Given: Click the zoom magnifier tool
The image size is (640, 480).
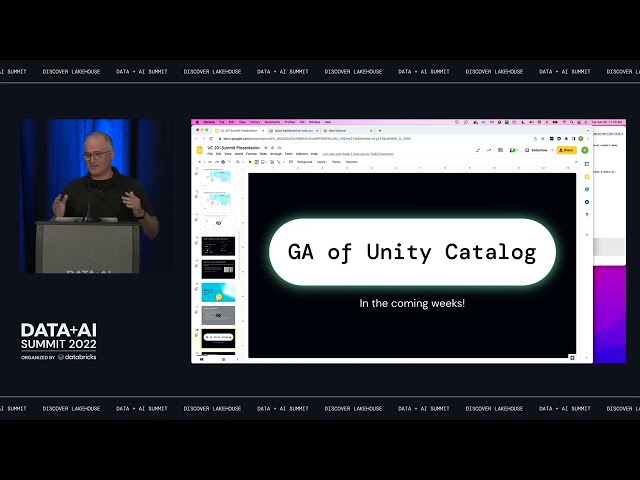Looking at the screenshot, I should [238, 162].
